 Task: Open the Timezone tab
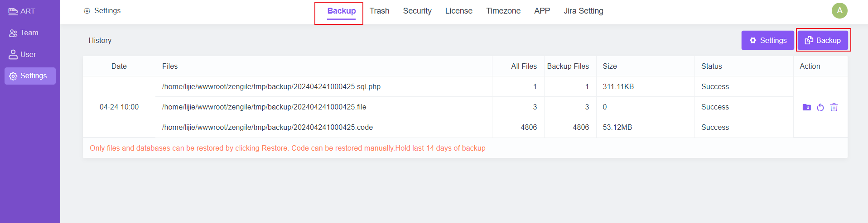coord(503,11)
